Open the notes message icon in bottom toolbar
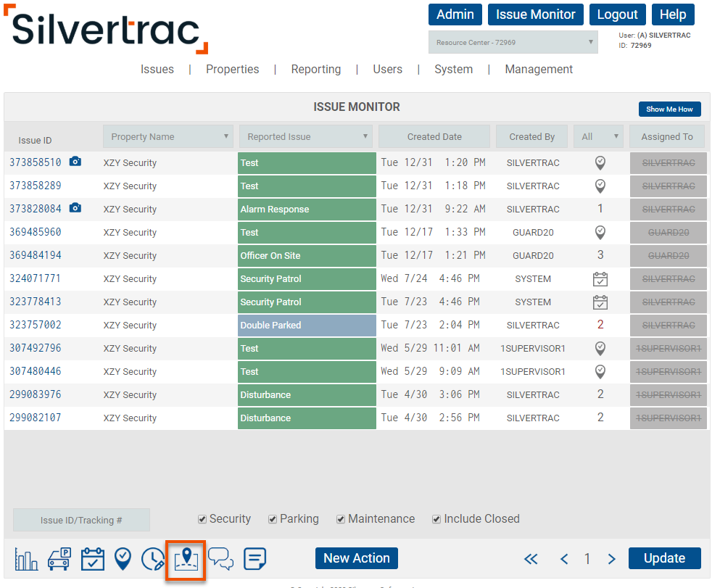This screenshot has height=588, width=720. point(255,559)
